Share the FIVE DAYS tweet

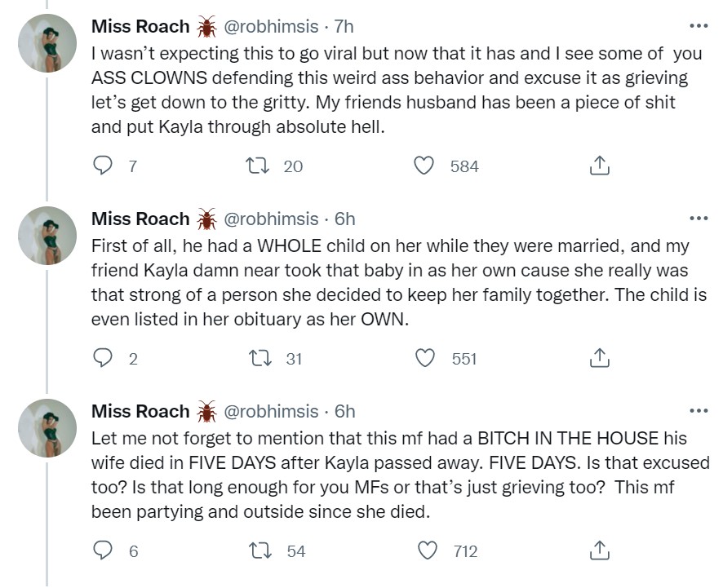pyautogui.click(x=599, y=551)
